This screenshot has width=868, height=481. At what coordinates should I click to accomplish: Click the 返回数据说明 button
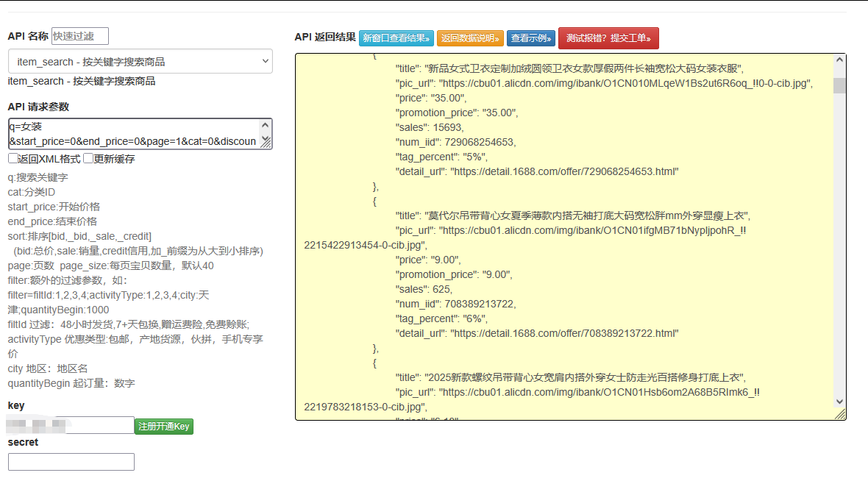[470, 38]
